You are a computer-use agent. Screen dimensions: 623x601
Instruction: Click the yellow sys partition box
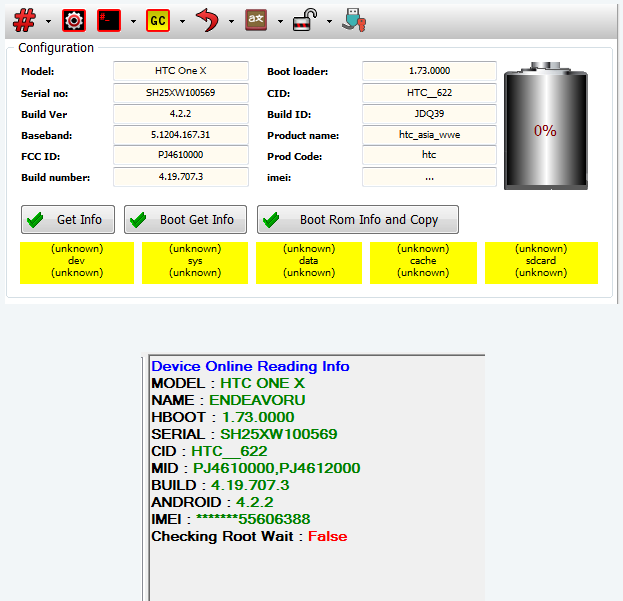point(195,263)
